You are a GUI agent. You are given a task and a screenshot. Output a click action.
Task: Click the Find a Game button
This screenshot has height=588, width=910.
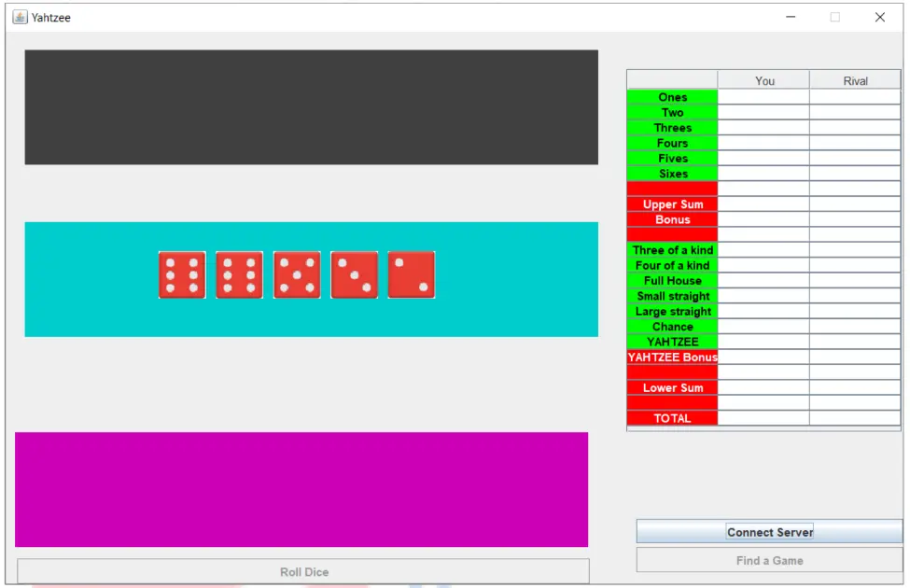tap(770, 560)
